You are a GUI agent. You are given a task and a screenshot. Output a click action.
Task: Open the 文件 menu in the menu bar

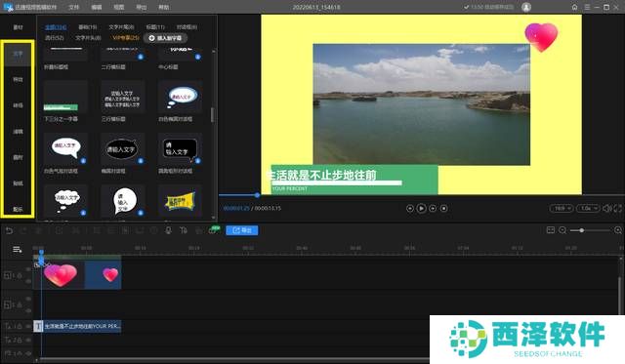pos(73,7)
